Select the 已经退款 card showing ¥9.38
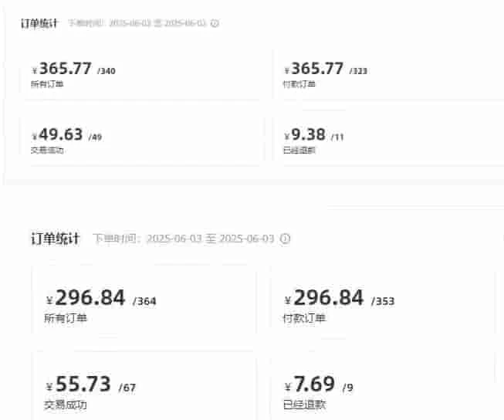 [x=389, y=141]
